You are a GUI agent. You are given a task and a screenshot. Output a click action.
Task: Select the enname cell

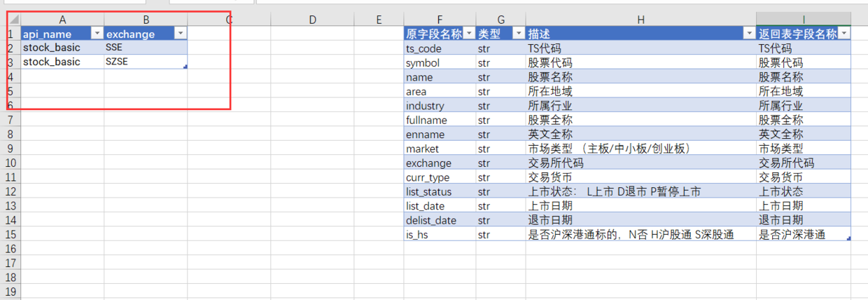440,134
